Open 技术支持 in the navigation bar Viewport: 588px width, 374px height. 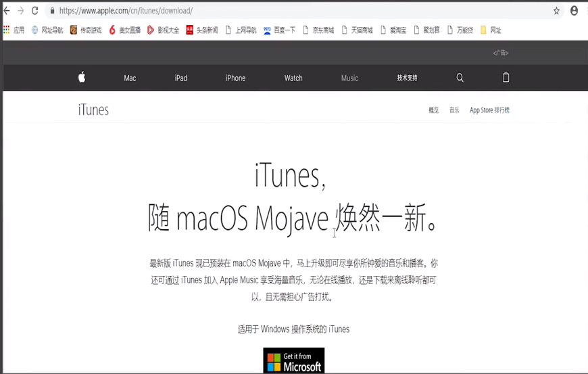point(407,78)
